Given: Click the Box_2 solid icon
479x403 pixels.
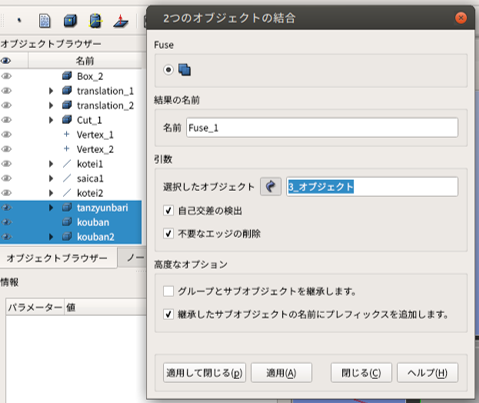Looking at the screenshot, I should [67, 76].
